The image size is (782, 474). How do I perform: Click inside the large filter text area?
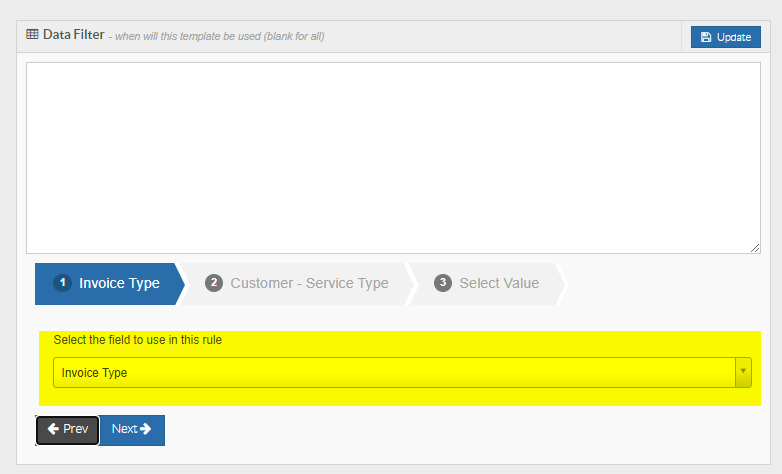coord(393,158)
